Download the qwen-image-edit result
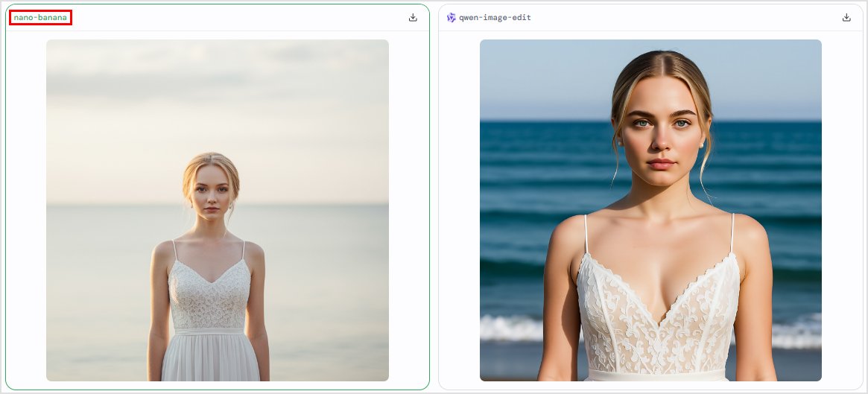 point(846,18)
